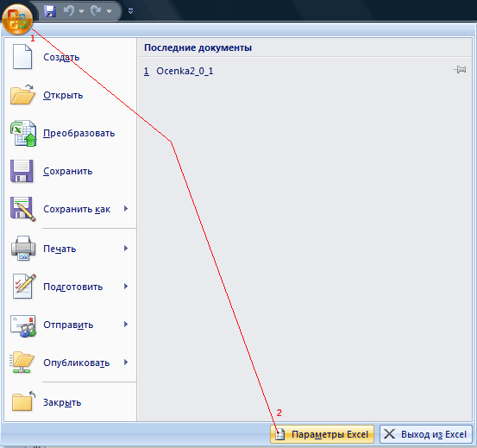Click the checklist pencil icon for Подготовить
Image resolution: width=477 pixels, height=448 pixels.
pos(24,286)
